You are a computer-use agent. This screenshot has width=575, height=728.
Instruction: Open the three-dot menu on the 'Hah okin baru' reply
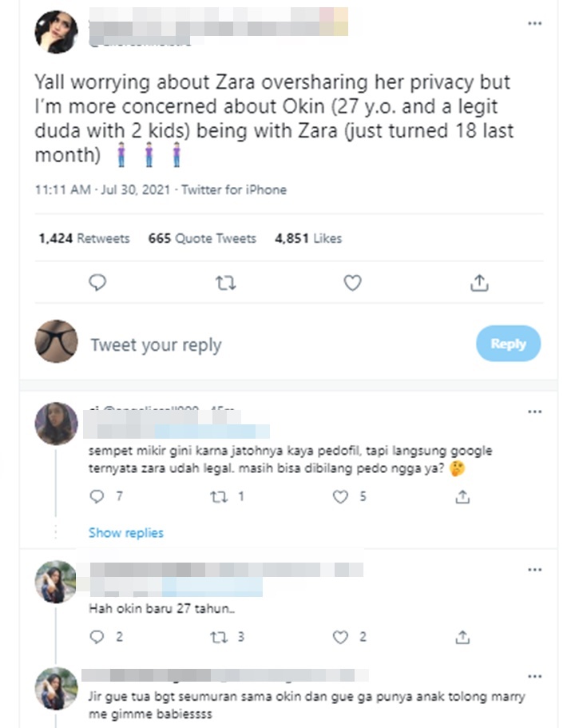pos(534,569)
